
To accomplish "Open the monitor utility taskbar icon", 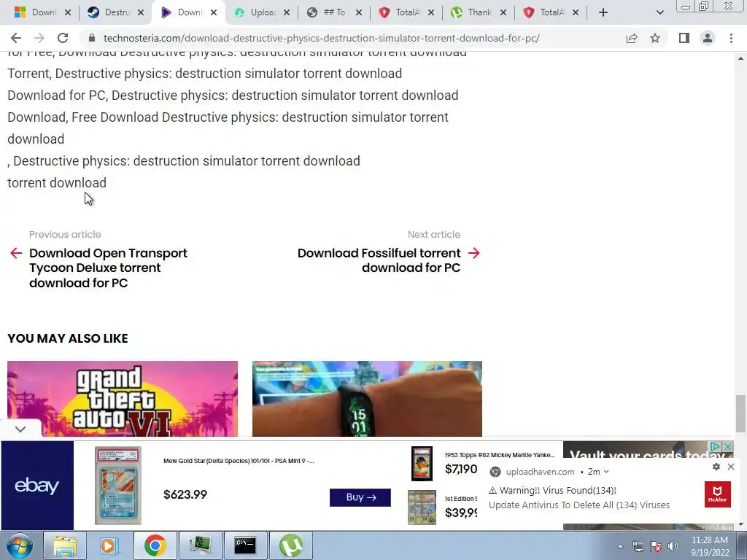I will 200,545.
